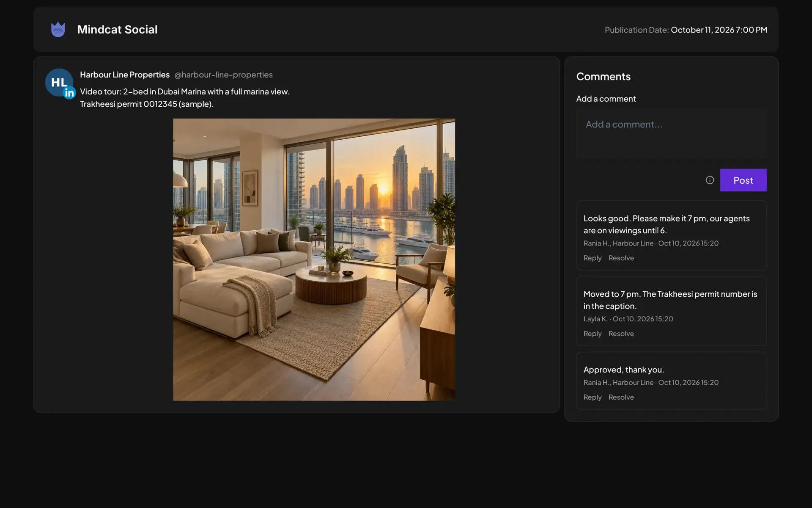
Task: Open the Dubai Marina apartment image
Action: (314, 260)
